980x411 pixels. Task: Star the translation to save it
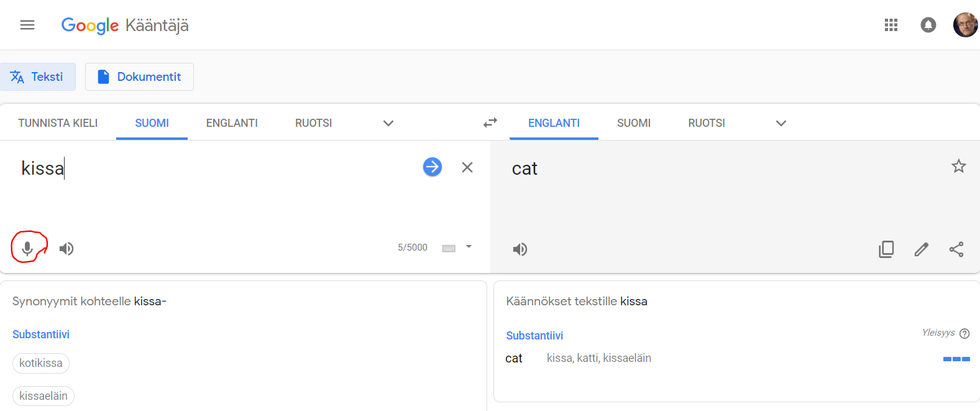959,166
